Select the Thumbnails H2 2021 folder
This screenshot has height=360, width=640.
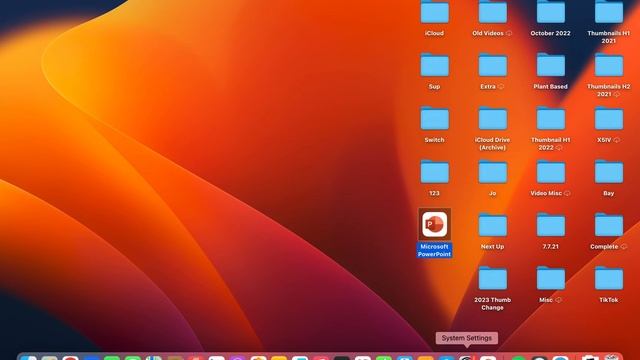[609, 65]
